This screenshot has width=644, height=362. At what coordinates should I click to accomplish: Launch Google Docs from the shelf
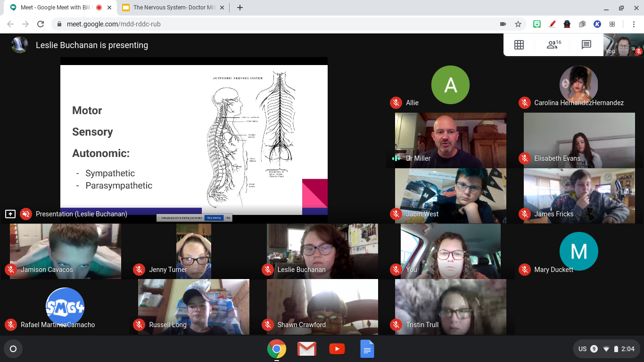point(367,349)
